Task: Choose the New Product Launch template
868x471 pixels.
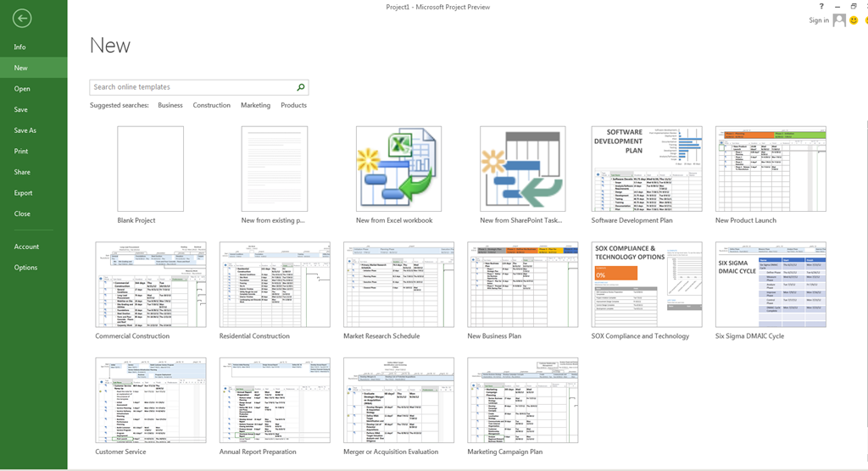Action: [771, 169]
